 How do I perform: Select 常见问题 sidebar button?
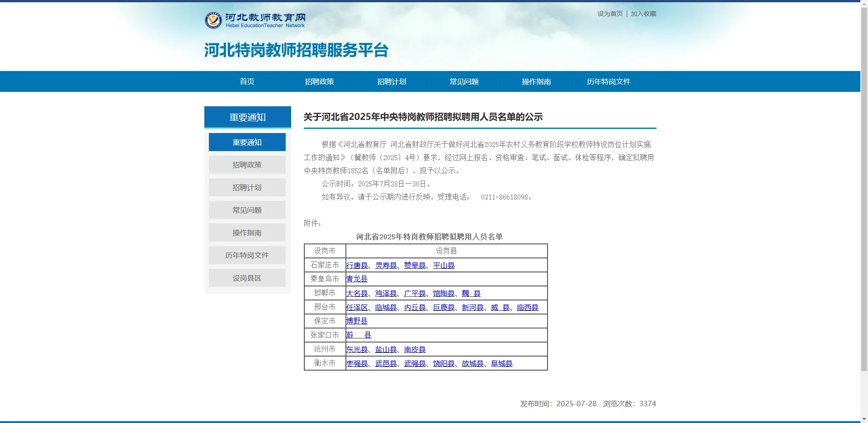click(x=247, y=210)
